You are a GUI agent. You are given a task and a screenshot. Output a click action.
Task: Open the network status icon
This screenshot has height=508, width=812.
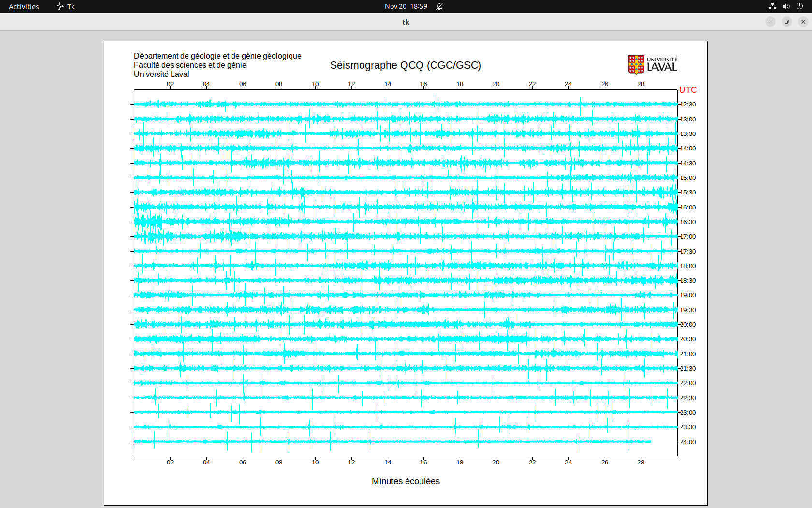coord(772,6)
